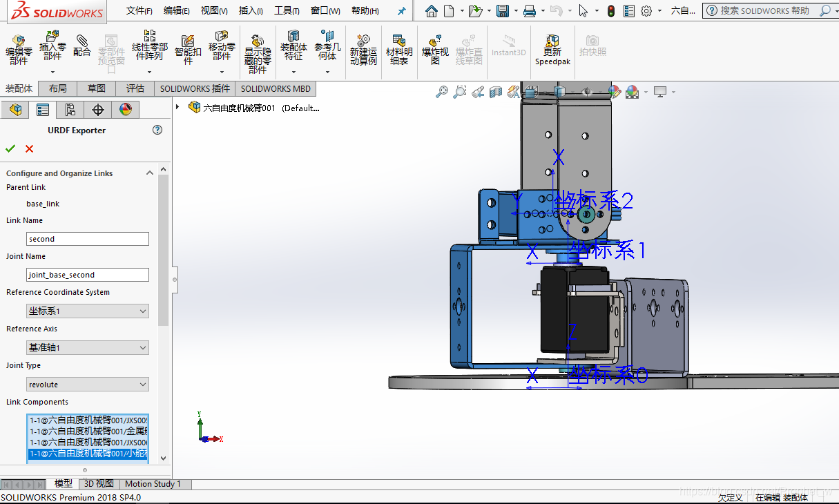Click Previous View icon
Viewport: 839px width, 504px height.
[x=478, y=91]
